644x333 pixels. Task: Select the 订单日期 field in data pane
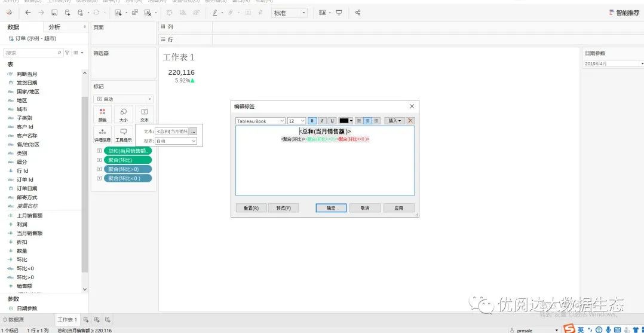[27, 188]
